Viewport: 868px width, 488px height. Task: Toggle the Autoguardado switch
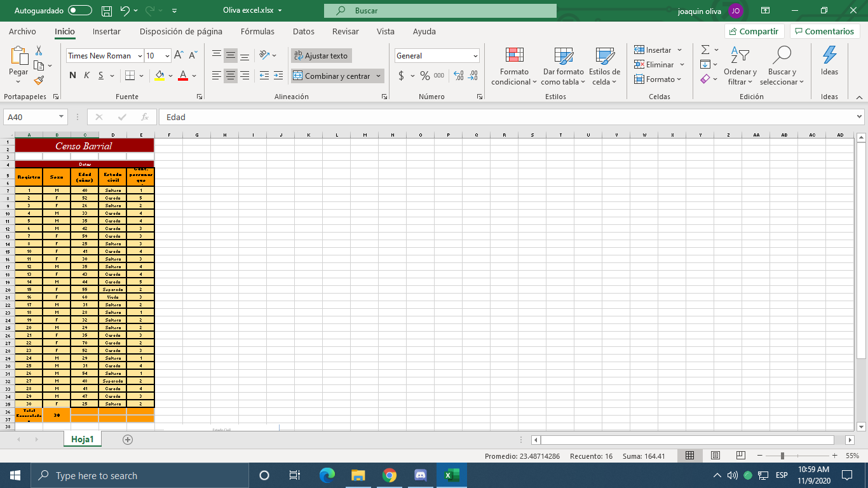pyautogui.click(x=79, y=11)
